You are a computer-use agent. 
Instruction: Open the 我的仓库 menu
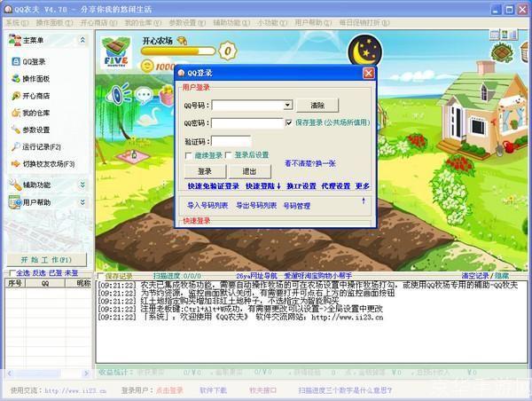pos(143,23)
